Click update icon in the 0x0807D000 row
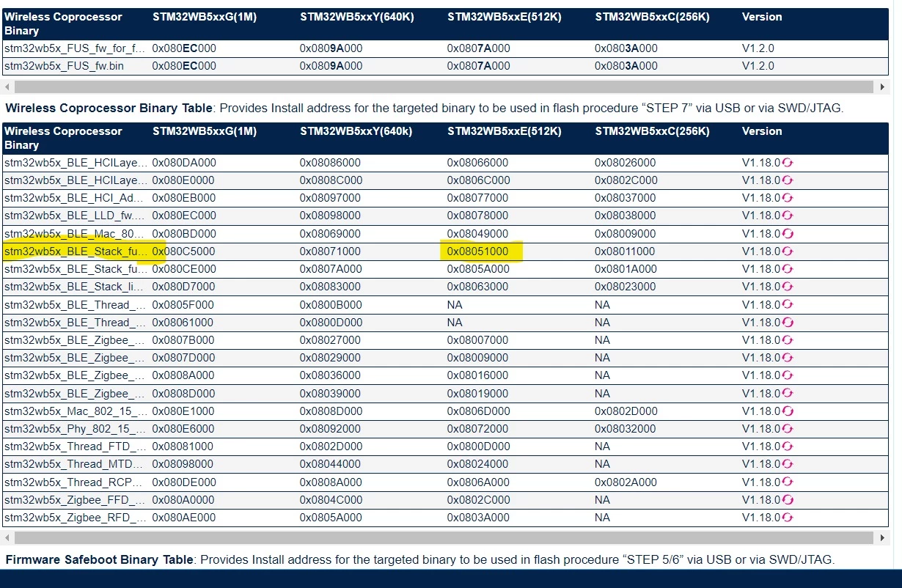This screenshot has width=902, height=588. 788,358
